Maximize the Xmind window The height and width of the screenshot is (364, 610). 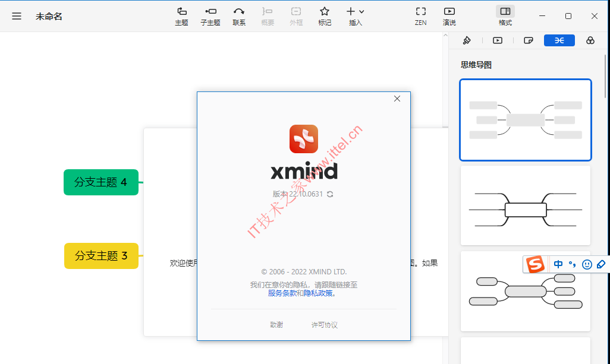568,16
